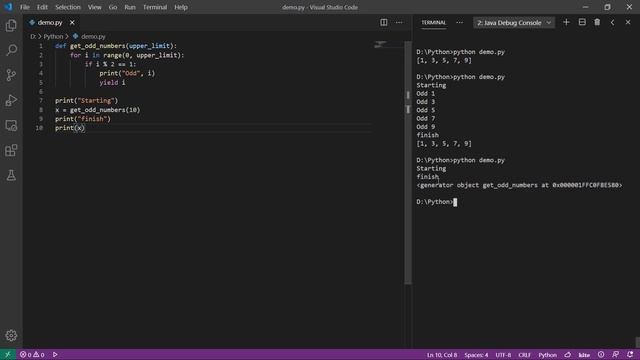Open the Java Debug Console terminal dropdown
Screen dimensions: 640x360
[x=514, y=23]
